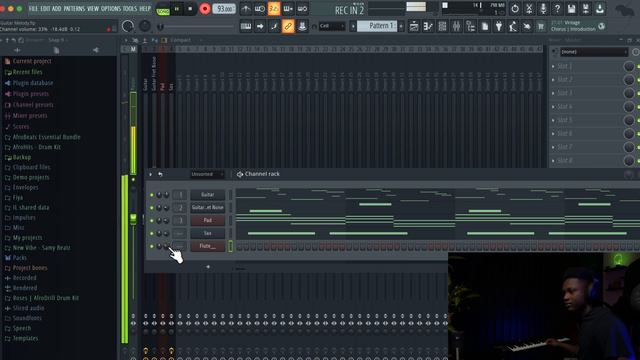Image resolution: width=640 pixels, height=360 pixels.
Task: Open the PATTERNS menu
Action: tap(74, 9)
